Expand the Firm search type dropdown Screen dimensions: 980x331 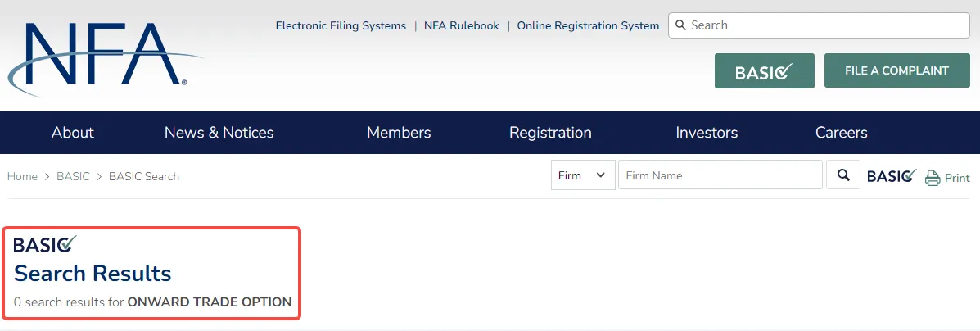click(x=582, y=175)
